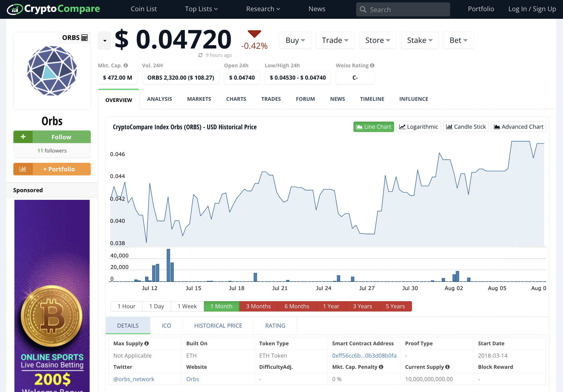Open the @orbs_network Twitter link
The height and width of the screenshot is (392, 563).
pos(134,379)
